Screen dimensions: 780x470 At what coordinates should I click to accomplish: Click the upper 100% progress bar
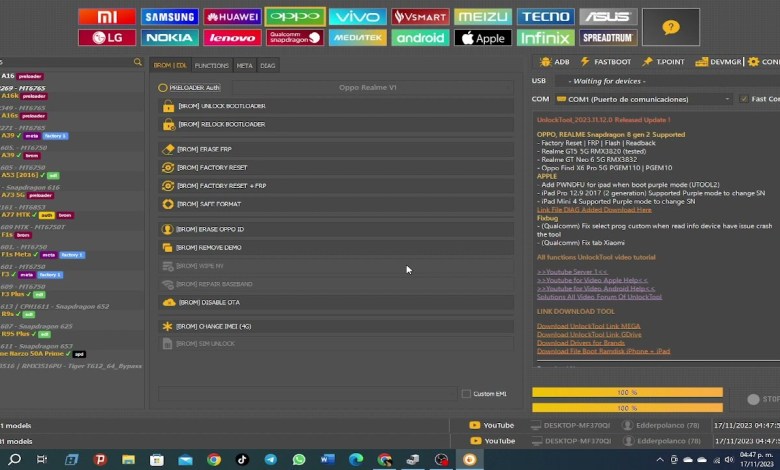click(x=627, y=392)
